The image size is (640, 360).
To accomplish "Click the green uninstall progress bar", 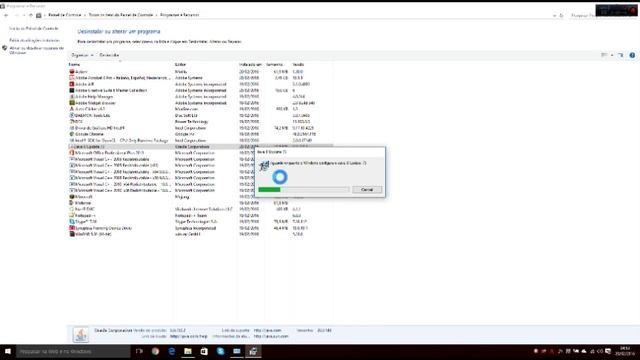I will tap(304, 189).
